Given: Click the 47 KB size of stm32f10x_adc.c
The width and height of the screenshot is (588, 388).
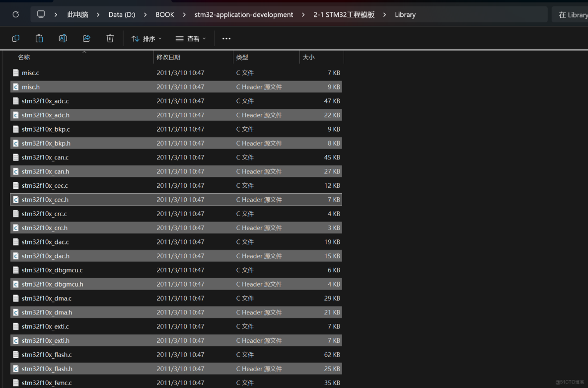Looking at the screenshot, I should 332,101.
